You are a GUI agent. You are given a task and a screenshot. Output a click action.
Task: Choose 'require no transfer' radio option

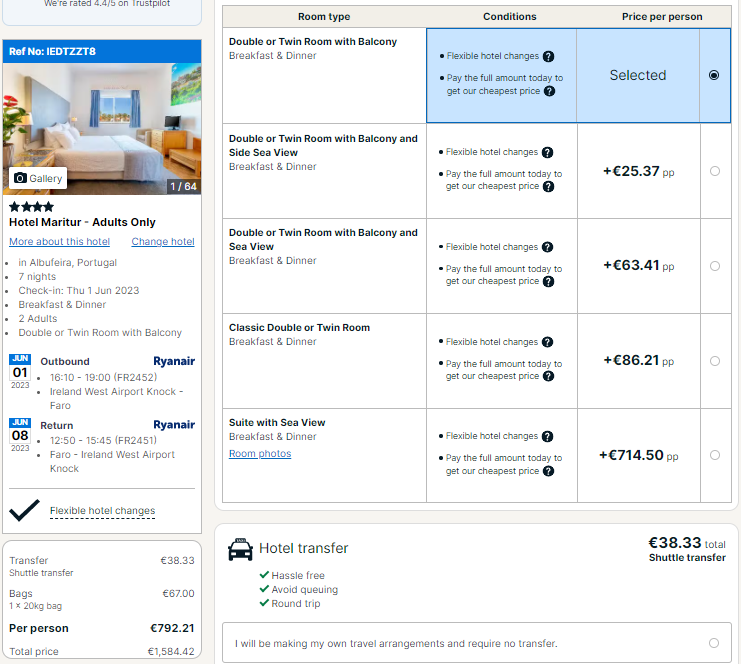(714, 643)
